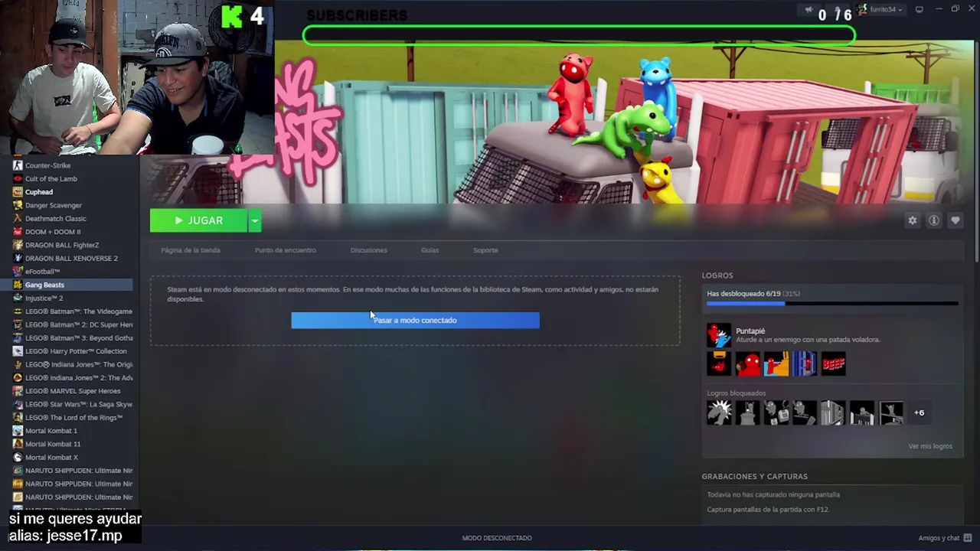The height and width of the screenshot is (551, 980).
Task: Select the Mortal Kombat 11 icon
Action: (18, 444)
